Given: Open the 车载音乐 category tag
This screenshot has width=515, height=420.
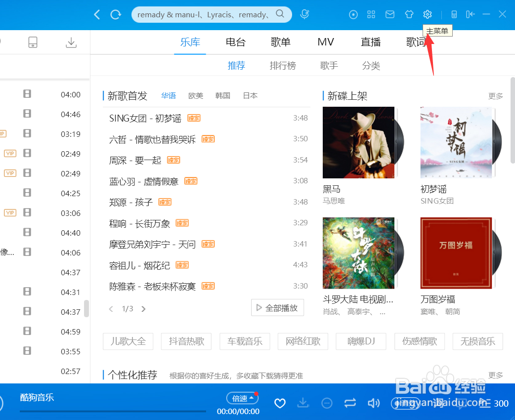Looking at the screenshot, I should [x=245, y=341].
